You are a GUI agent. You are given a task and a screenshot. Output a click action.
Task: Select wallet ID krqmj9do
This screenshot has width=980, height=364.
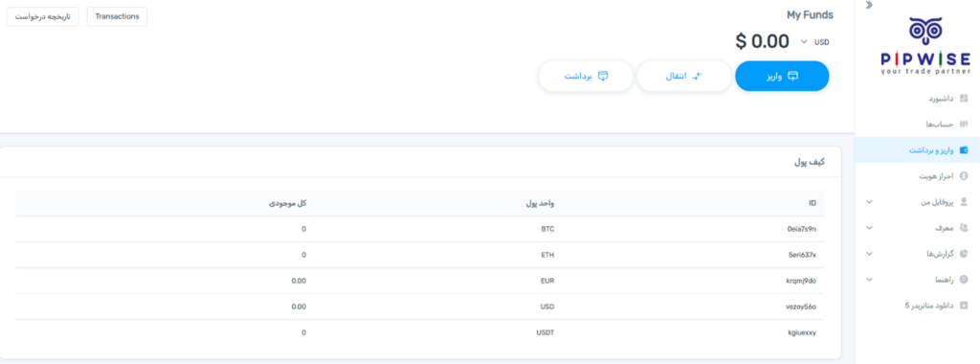(801, 281)
